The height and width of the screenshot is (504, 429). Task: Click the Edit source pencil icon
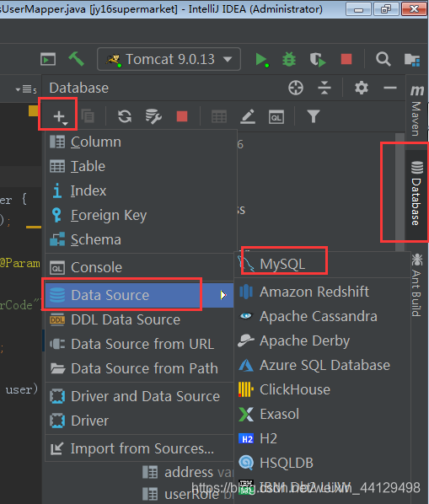[248, 116]
